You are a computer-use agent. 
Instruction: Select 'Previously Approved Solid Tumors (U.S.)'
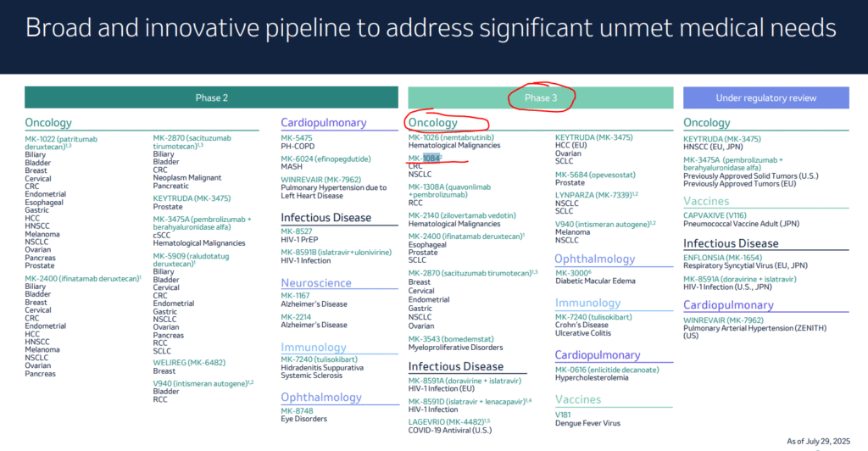[751, 176]
